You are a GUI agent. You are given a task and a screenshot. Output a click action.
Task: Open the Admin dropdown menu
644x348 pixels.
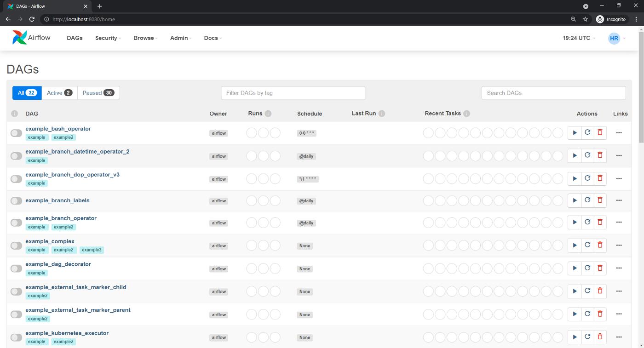(x=181, y=38)
